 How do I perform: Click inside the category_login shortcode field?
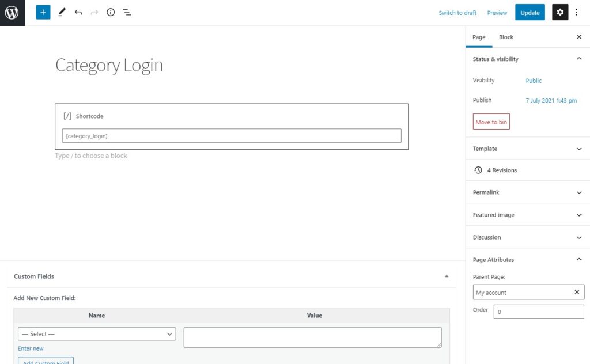tap(230, 135)
